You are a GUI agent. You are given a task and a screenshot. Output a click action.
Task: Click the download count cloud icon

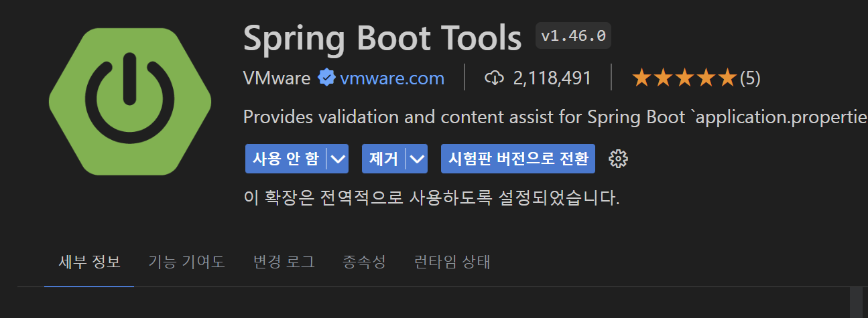tap(493, 78)
